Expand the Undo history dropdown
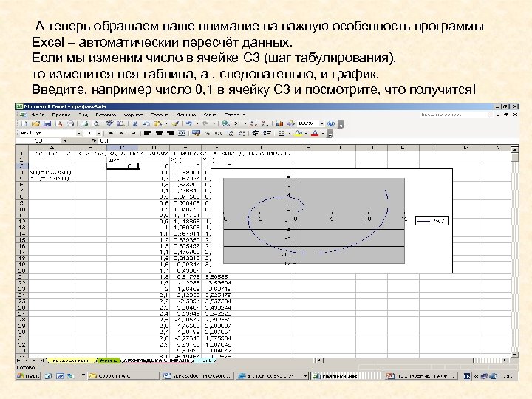 [x=197, y=123]
